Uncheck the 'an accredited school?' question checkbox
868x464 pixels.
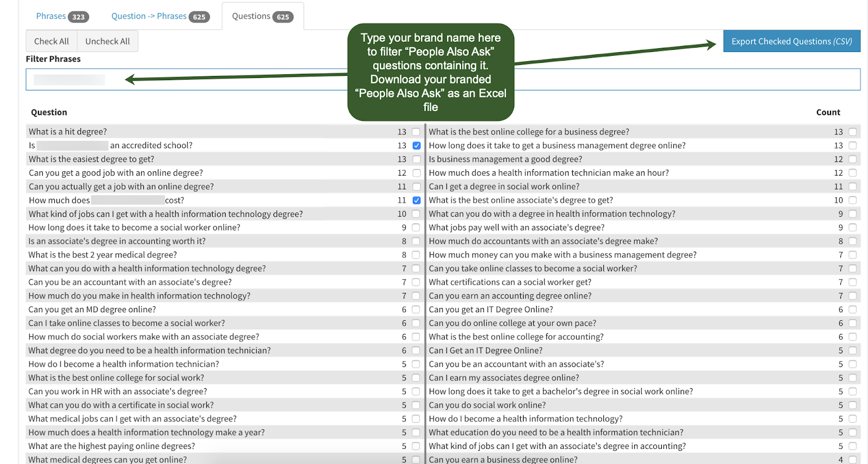(416, 145)
